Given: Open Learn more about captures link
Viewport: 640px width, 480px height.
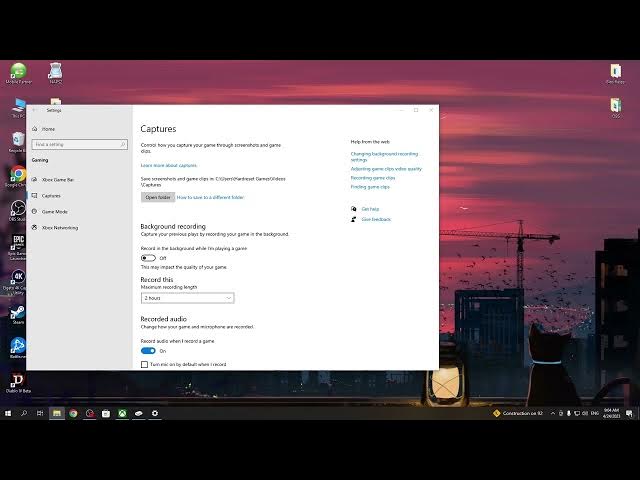Looking at the screenshot, I should [169, 165].
